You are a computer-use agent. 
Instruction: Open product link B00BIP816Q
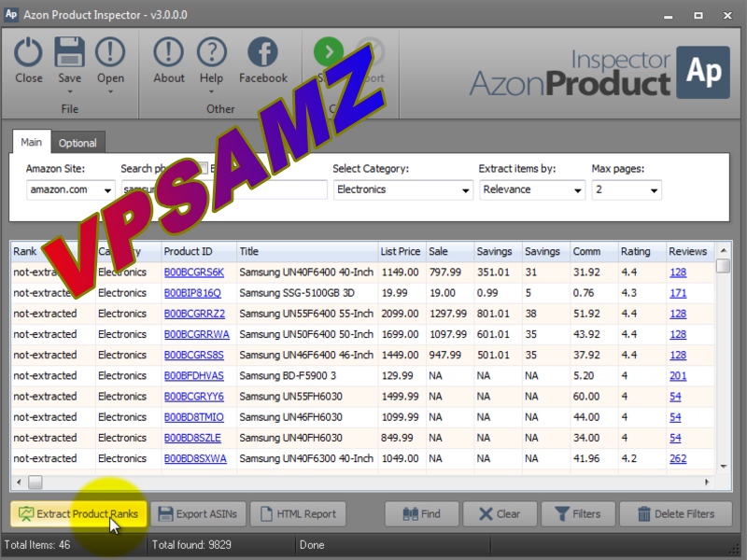(x=192, y=293)
